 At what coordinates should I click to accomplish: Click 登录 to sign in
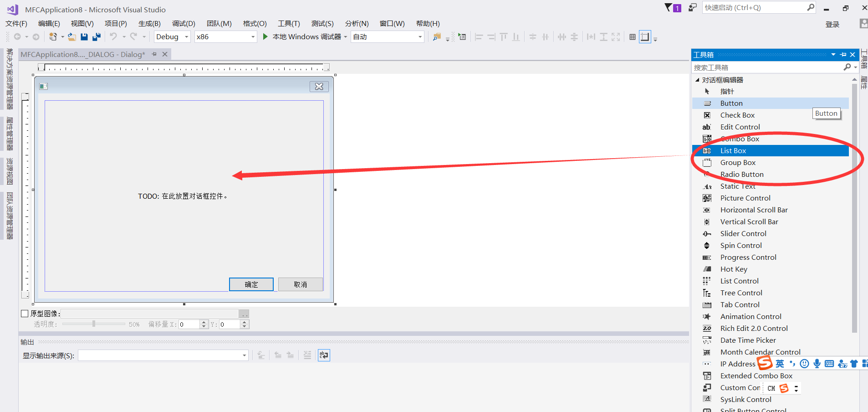tap(832, 25)
